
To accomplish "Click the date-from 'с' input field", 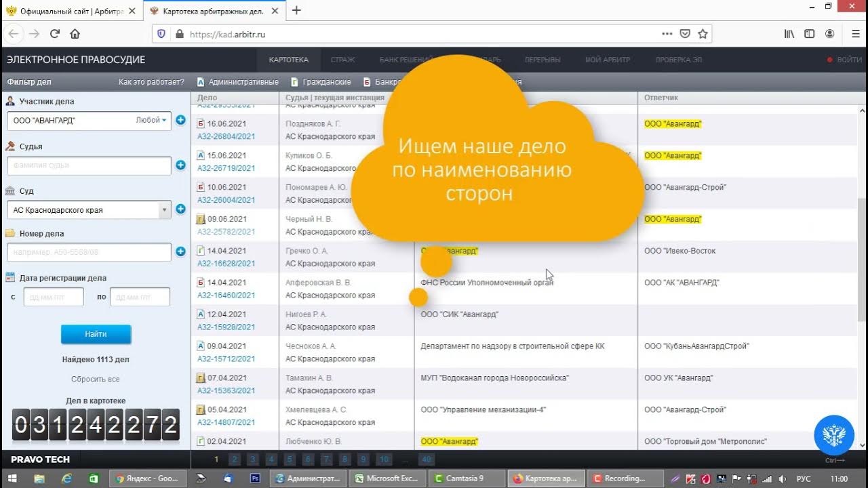I will [54, 297].
